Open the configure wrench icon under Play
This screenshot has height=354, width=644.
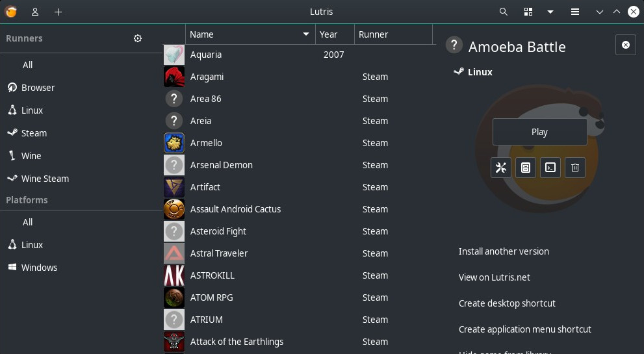coord(501,168)
